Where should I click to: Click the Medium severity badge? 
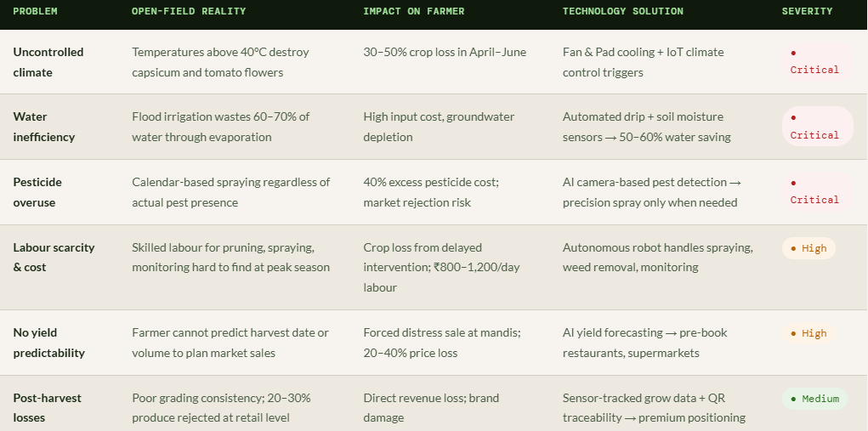(814, 399)
